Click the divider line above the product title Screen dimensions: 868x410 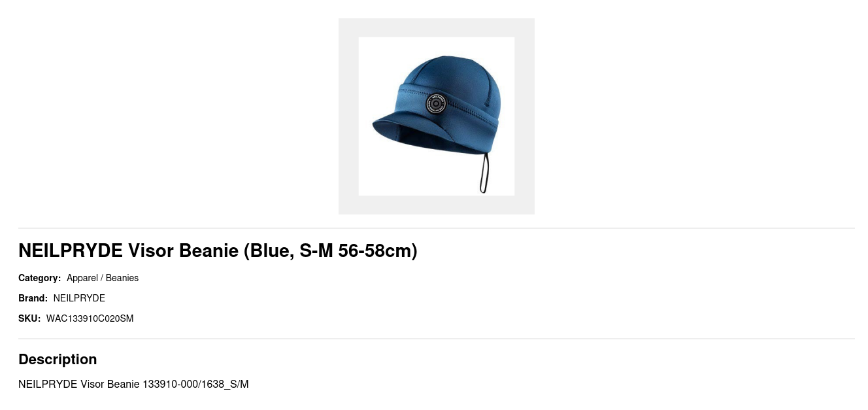[x=437, y=228]
